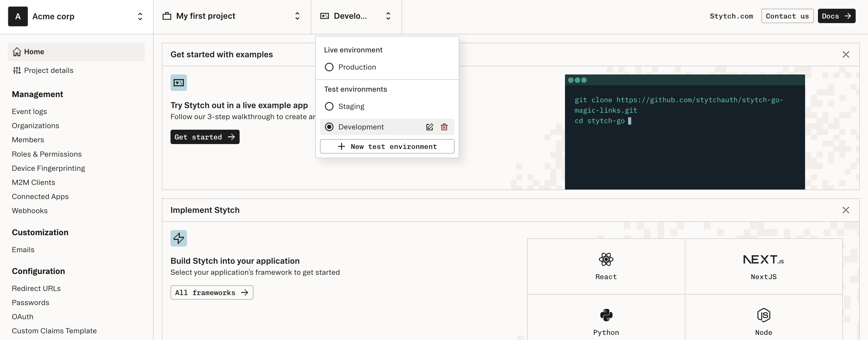Image resolution: width=868 pixels, height=340 pixels.
Task: Open Device Fingerprinting
Action: click(x=48, y=168)
